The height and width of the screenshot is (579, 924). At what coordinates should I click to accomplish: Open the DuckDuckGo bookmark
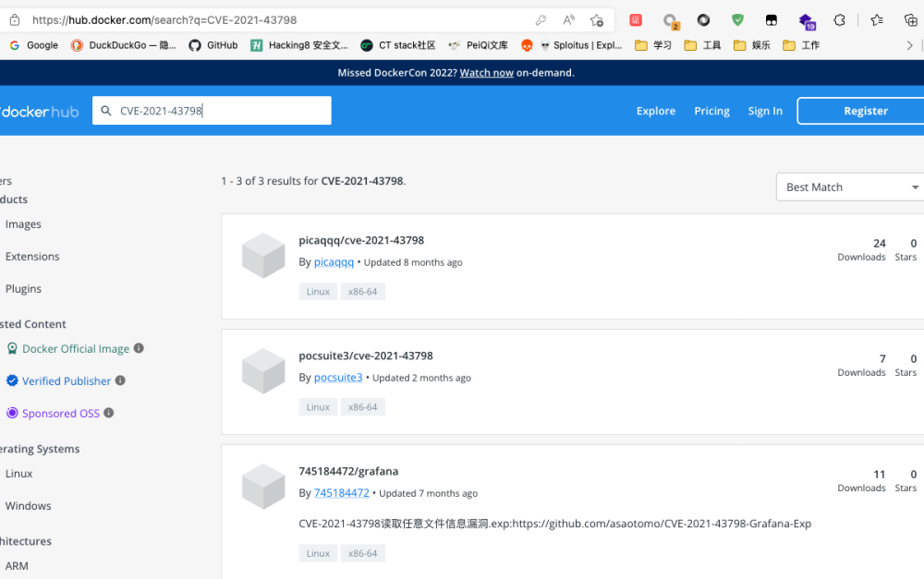point(123,45)
